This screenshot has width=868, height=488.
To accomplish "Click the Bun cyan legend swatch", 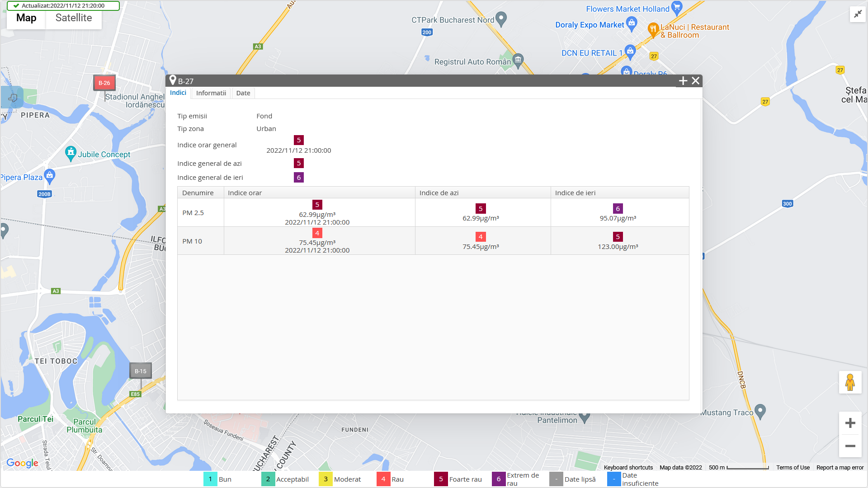I will pyautogui.click(x=210, y=479).
